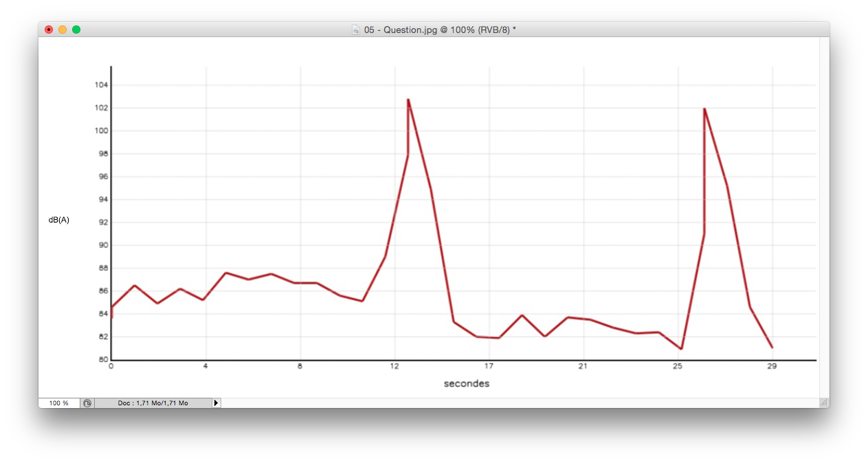This screenshot has height=463, width=868.
Task: Select the 100% zoom percentage field
Action: point(60,403)
